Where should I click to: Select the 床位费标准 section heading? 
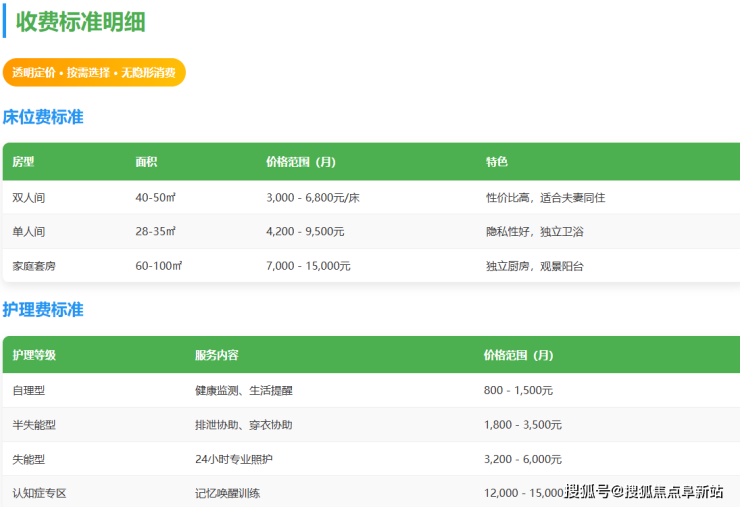(x=43, y=117)
